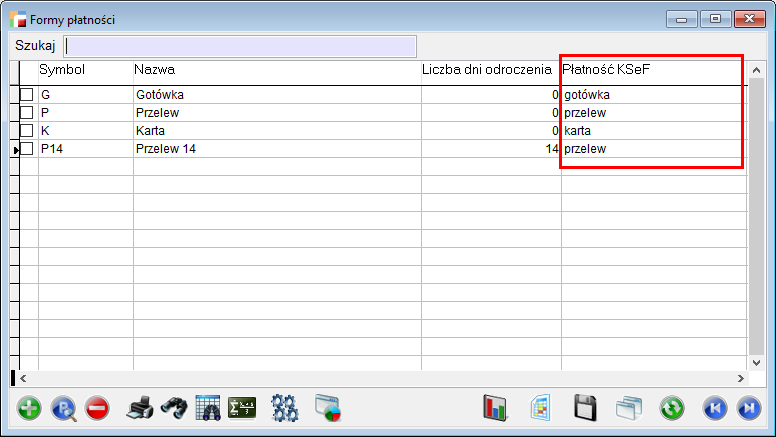This screenshot has width=776, height=437.
Task: Click the binoculars search icon
Action: (x=174, y=407)
